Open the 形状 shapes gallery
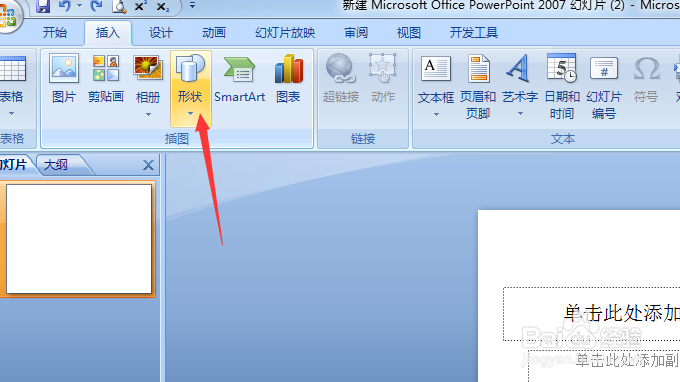The image size is (680, 382). (x=190, y=89)
